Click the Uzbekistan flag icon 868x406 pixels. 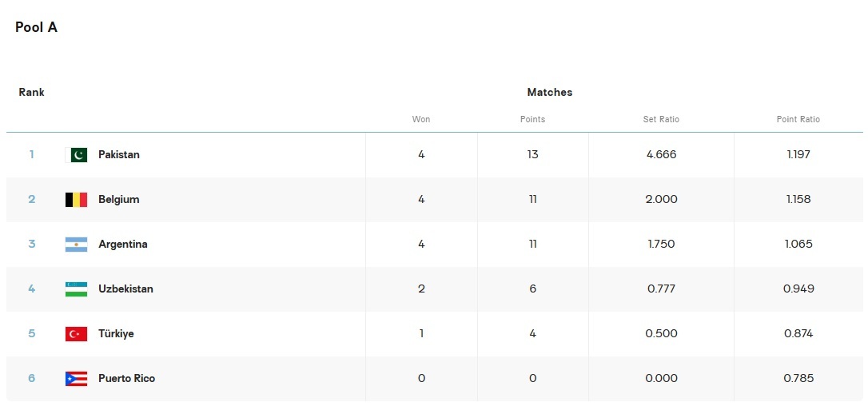(x=76, y=289)
